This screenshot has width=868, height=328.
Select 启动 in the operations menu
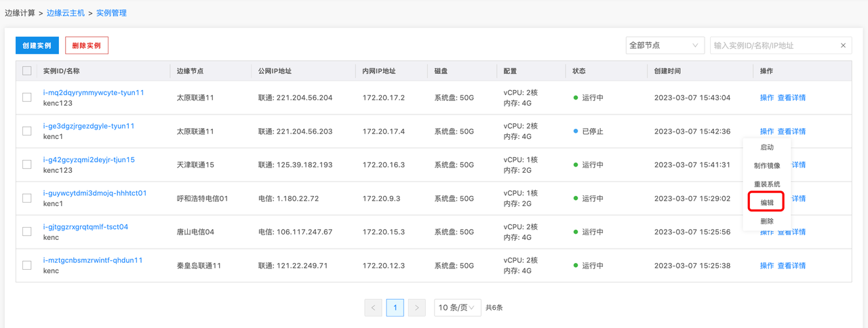[766, 147]
